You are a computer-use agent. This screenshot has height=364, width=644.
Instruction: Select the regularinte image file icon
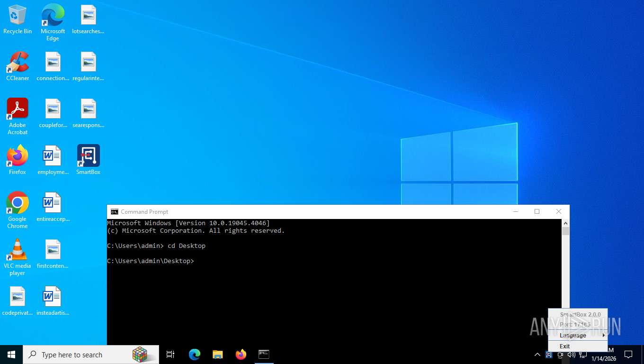click(88, 66)
